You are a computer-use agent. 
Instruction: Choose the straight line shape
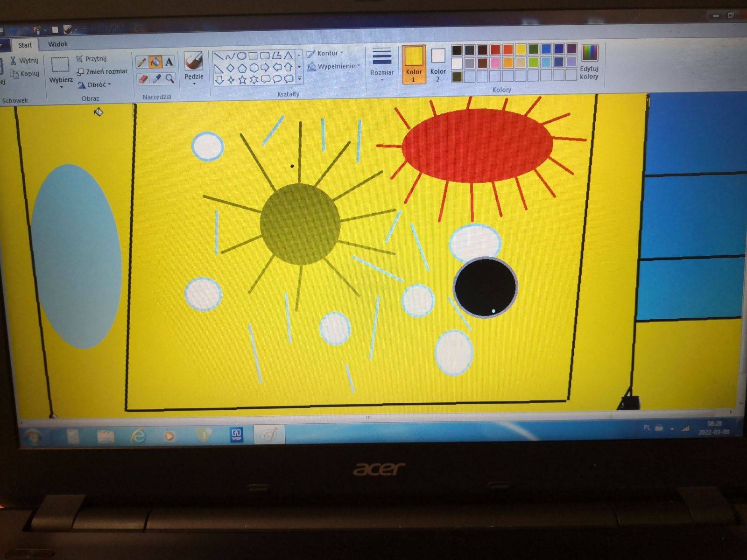click(218, 56)
